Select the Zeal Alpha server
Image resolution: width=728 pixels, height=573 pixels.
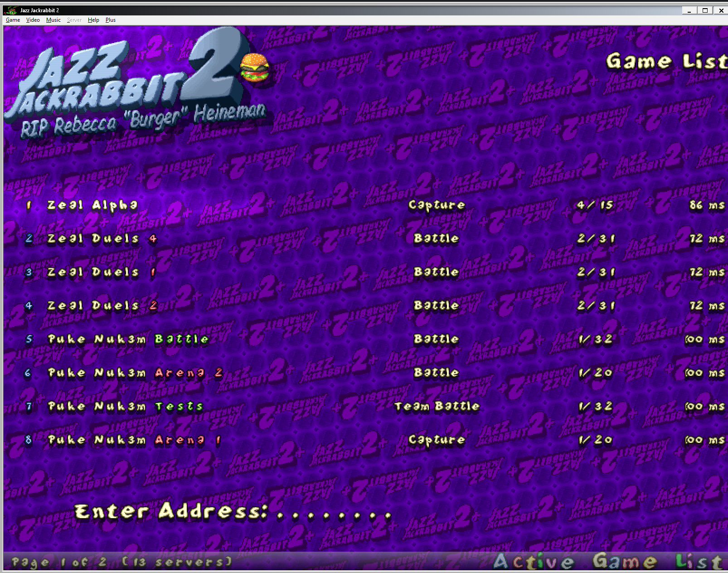(x=92, y=205)
